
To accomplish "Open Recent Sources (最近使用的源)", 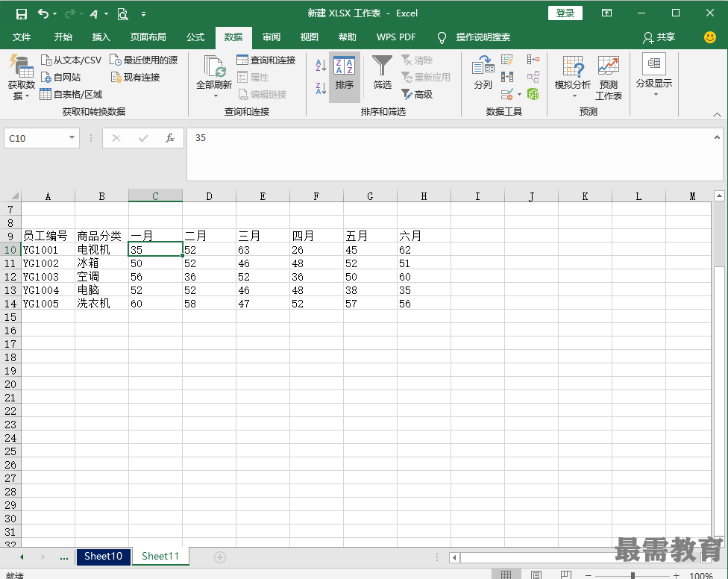I will click(x=143, y=60).
